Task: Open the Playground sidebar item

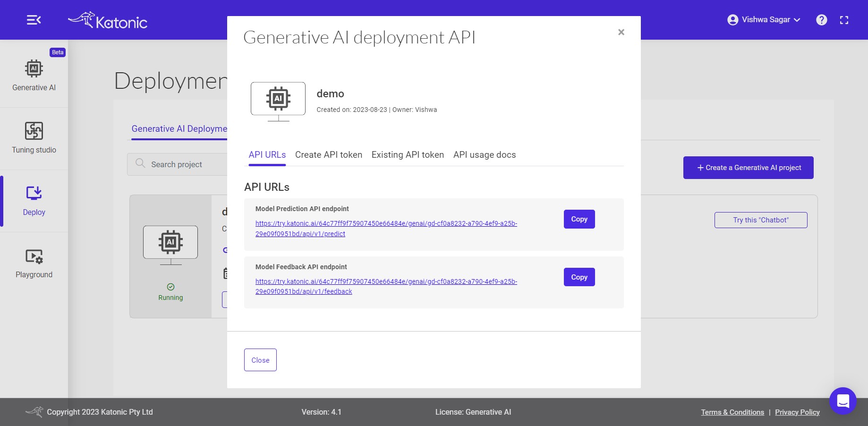Action: [x=34, y=264]
